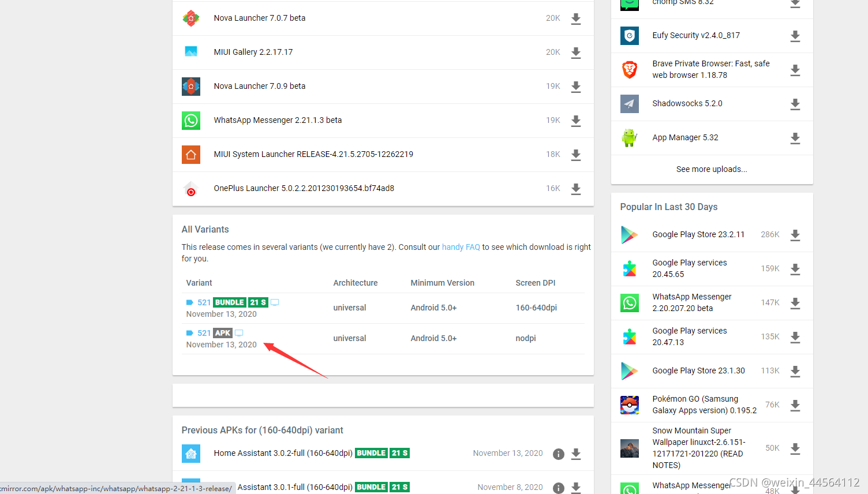Click the APK badge on second variant
The width and height of the screenshot is (868, 494).
223,333
